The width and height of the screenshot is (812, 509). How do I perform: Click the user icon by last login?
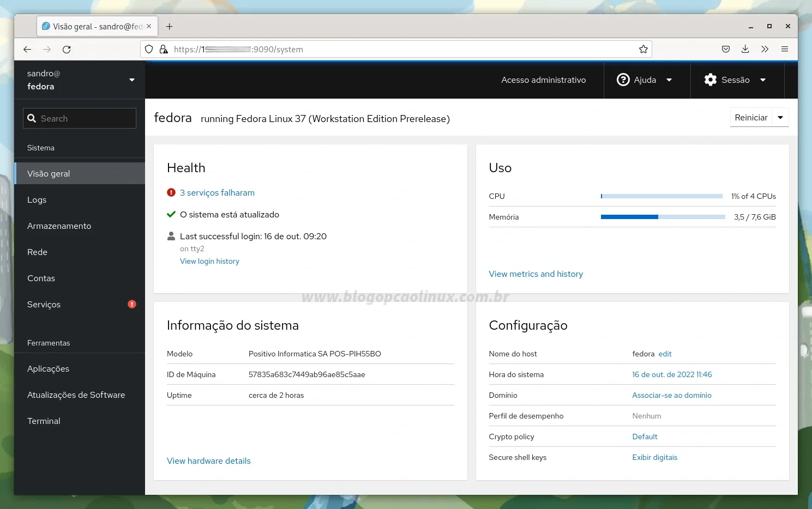pos(171,236)
